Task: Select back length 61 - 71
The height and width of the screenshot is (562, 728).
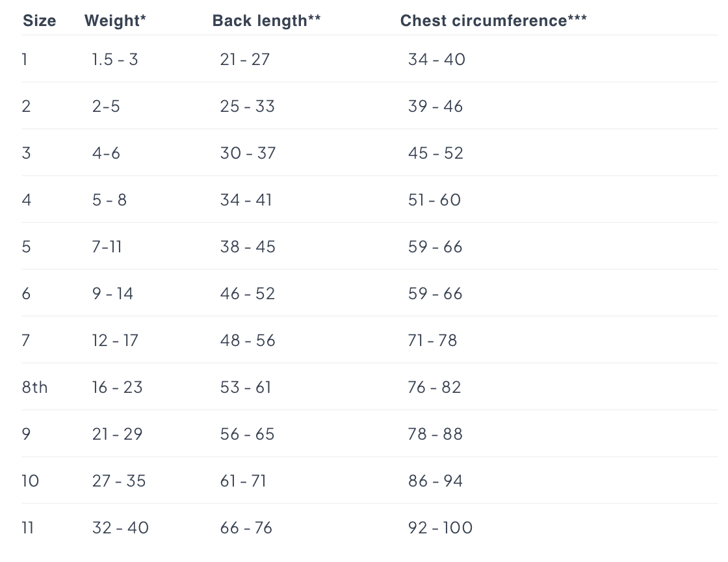Action: click(x=244, y=481)
